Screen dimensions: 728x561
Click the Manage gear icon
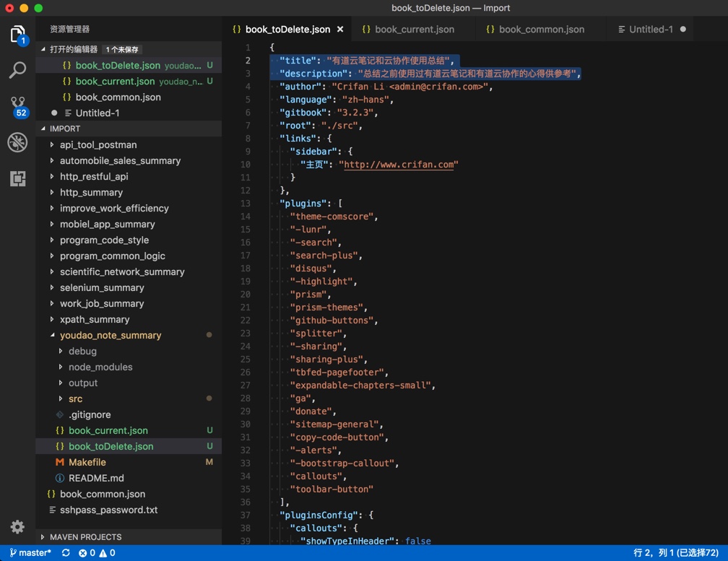click(x=17, y=526)
